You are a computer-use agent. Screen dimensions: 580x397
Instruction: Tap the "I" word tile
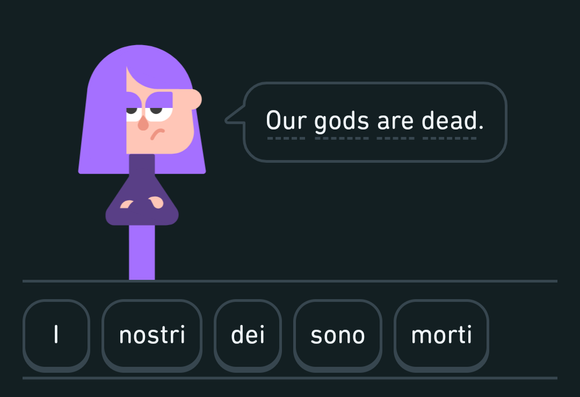coord(56,335)
